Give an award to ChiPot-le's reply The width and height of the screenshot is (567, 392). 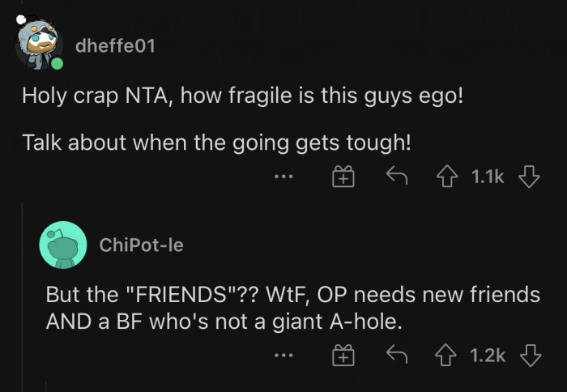point(344,356)
